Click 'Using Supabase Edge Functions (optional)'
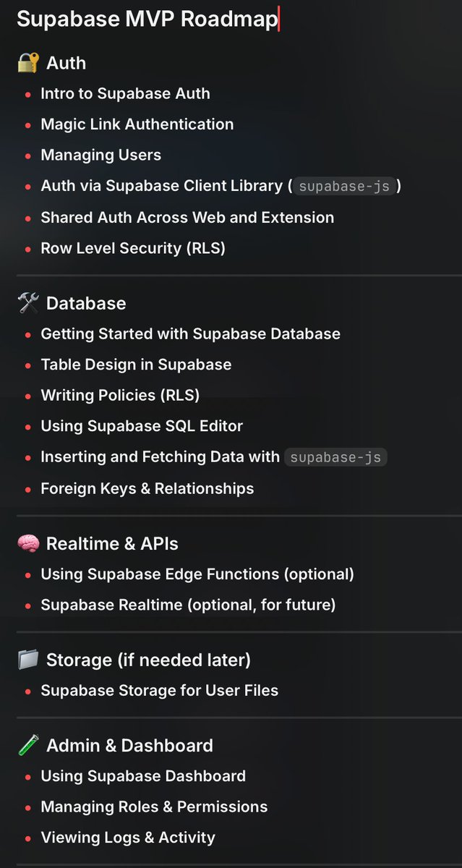Viewport: 462px width, 868px height. click(197, 574)
